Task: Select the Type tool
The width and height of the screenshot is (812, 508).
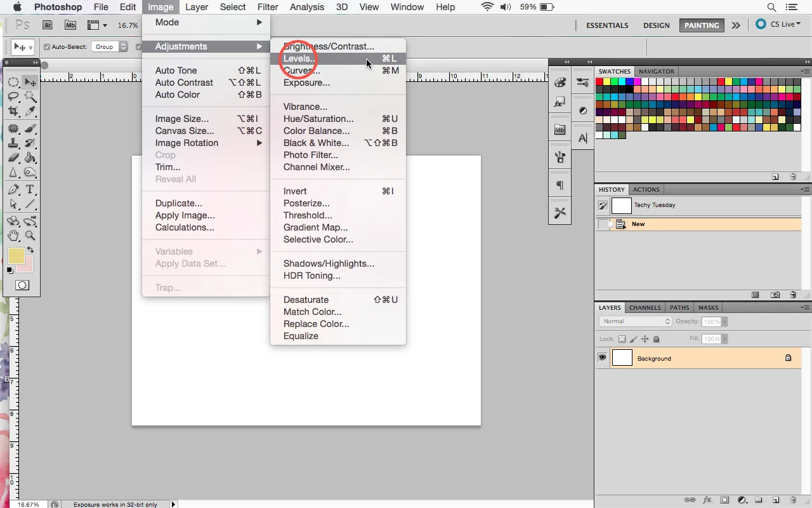Action: (30, 190)
